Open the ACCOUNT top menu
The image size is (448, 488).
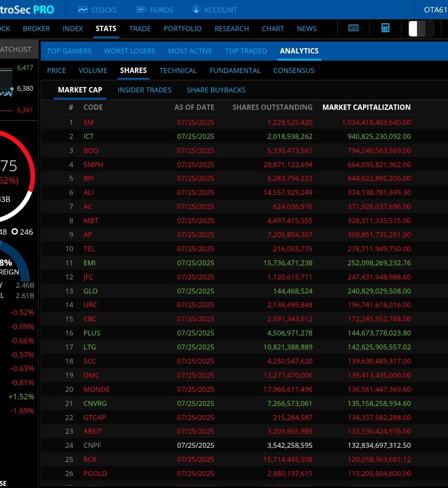pos(220,10)
